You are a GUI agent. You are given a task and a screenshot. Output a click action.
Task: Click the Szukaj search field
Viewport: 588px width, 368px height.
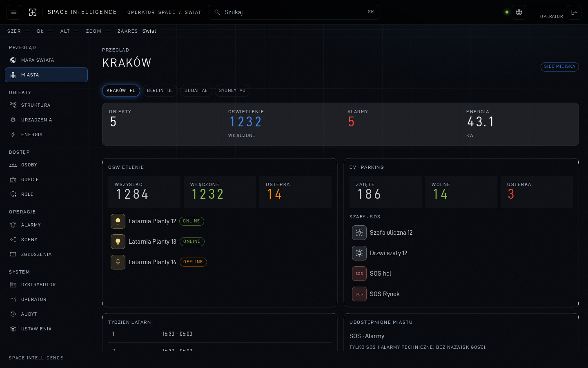(x=294, y=12)
